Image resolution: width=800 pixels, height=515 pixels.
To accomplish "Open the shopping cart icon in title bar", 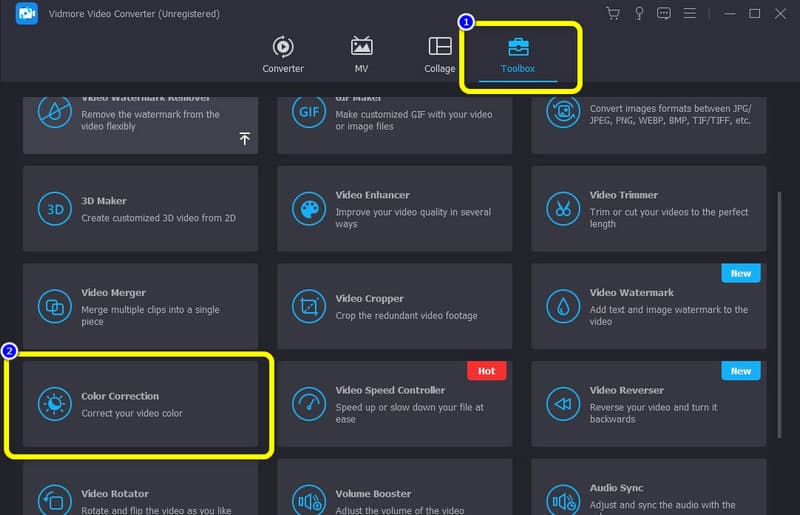I will (x=613, y=14).
